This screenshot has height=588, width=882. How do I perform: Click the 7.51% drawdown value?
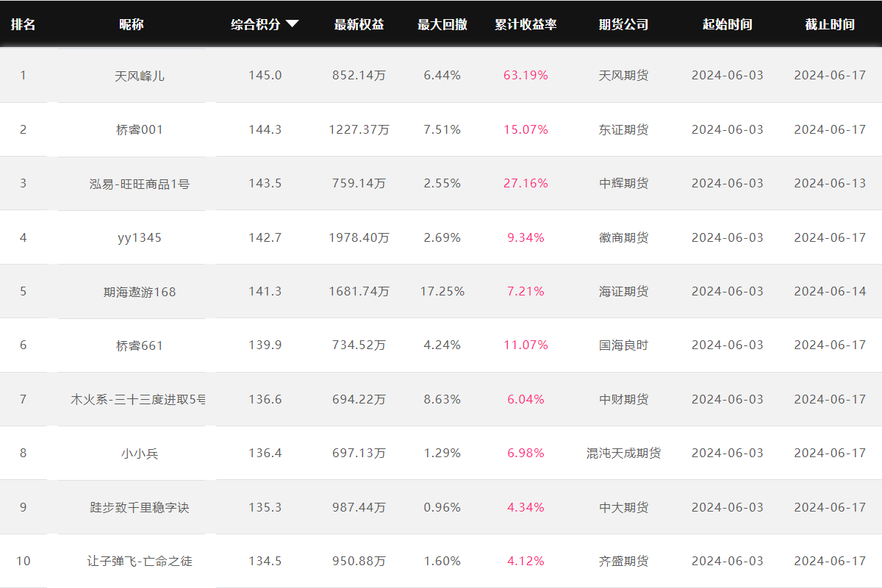(x=442, y=129)
